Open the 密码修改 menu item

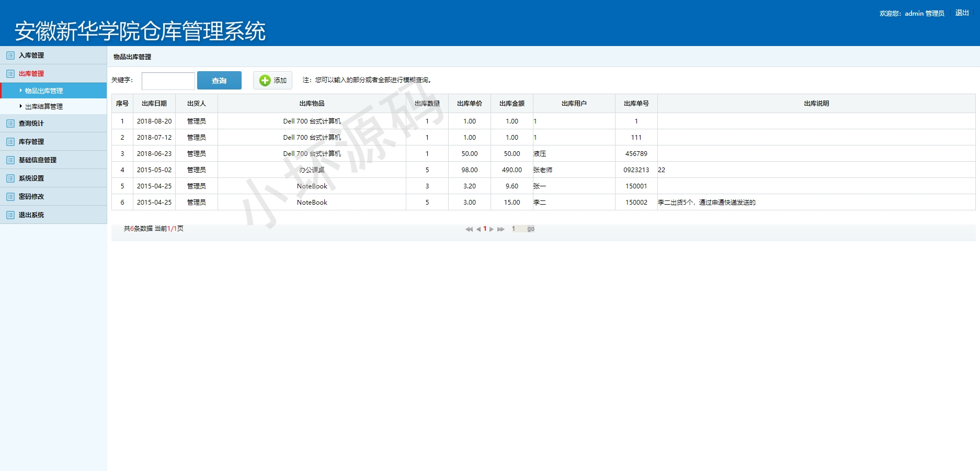click(53, 197)
